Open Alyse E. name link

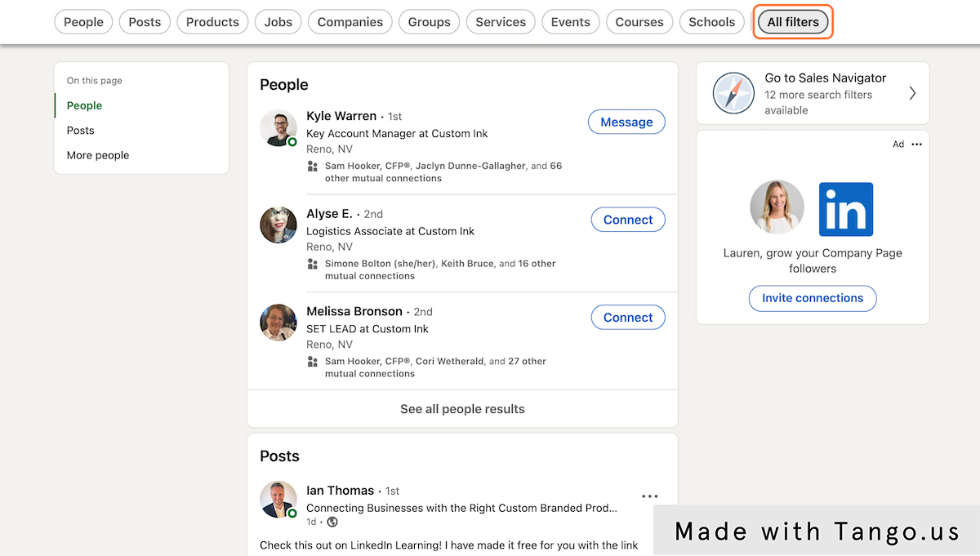click(x=329, y=213)
